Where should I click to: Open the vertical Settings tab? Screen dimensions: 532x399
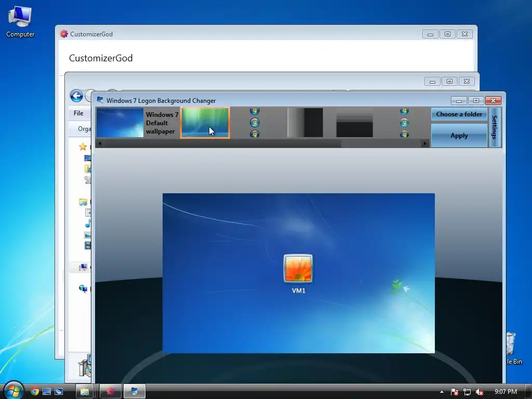[495, 127]
